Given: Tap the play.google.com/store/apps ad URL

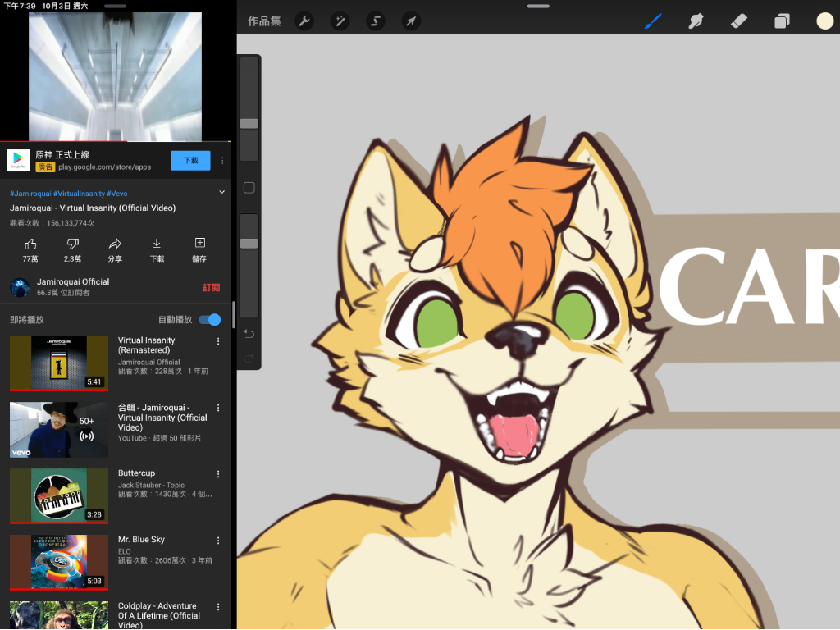Looking at the screenshot, I should coord(104,167).
